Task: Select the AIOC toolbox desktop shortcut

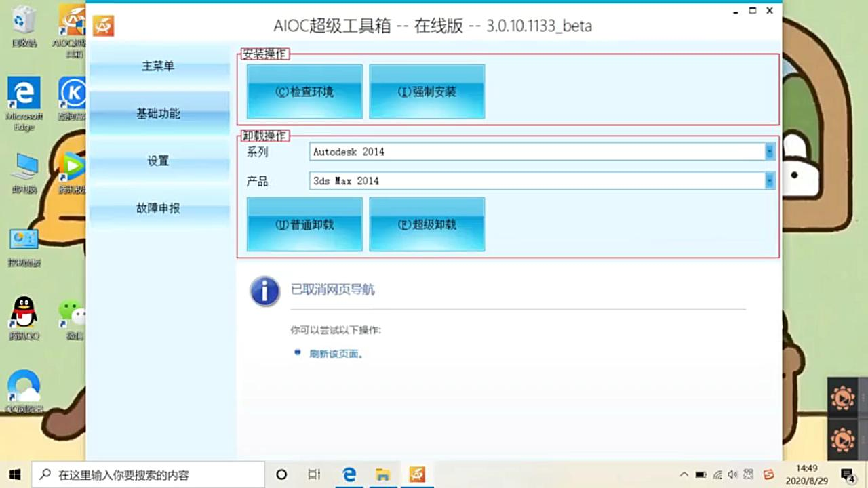Action: [x=72, y=30]
